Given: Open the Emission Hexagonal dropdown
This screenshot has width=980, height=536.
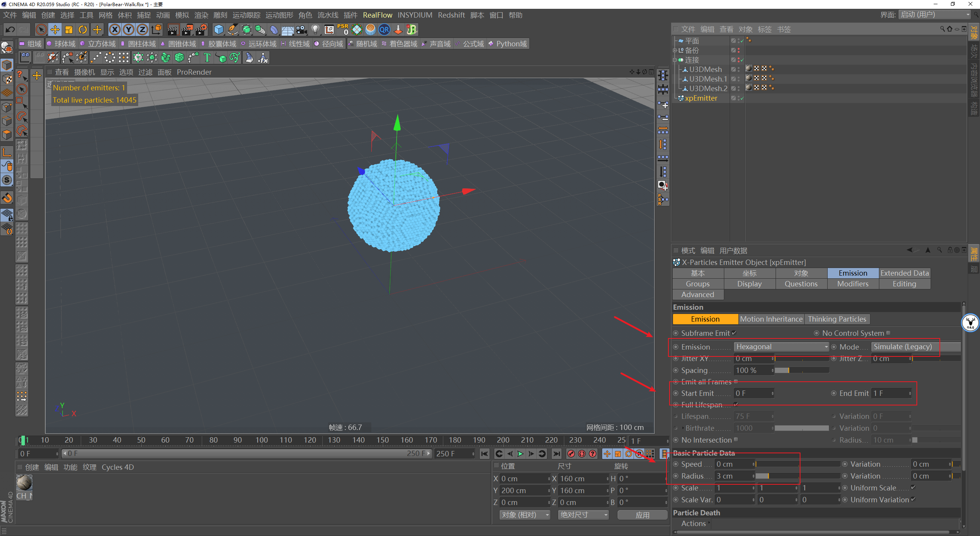Looking at the screenshot, I should click(781, 347).
